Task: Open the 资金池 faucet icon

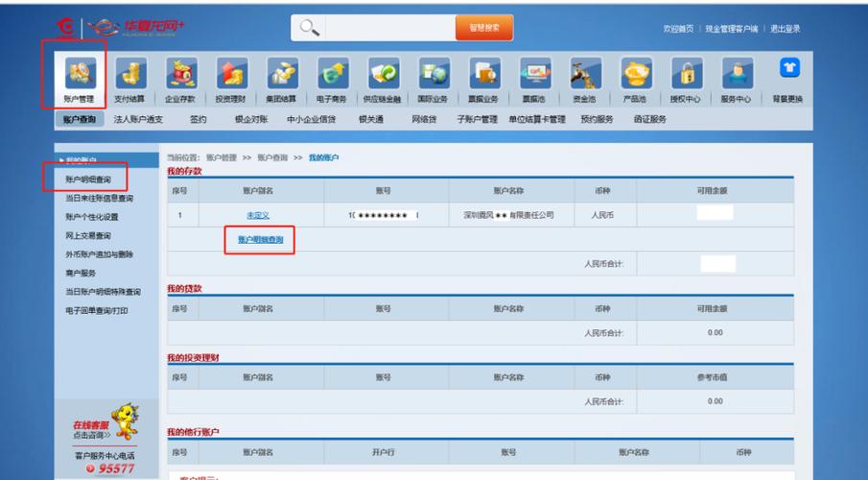Action: coord(586,73)
